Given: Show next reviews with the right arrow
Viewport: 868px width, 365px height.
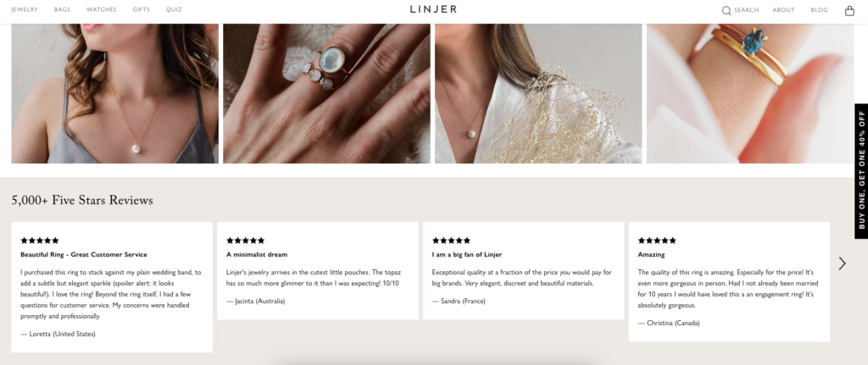Looking at the screenshot, I should [842, 263].
